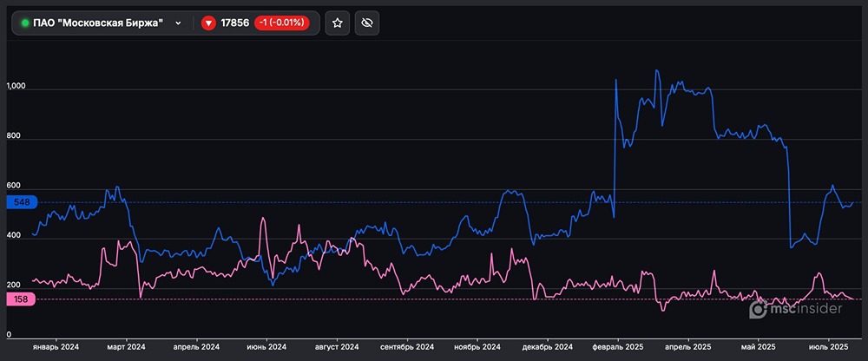Click the сентябрь 2024 axis label
868x361 pixels.
pyautogui.click(x=407, y=346)
